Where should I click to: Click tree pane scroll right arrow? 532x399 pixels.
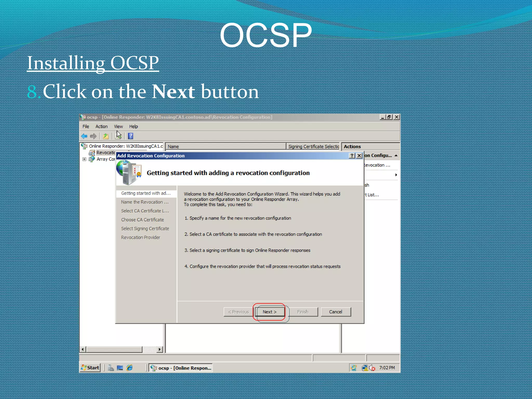[x=160, y=349]
